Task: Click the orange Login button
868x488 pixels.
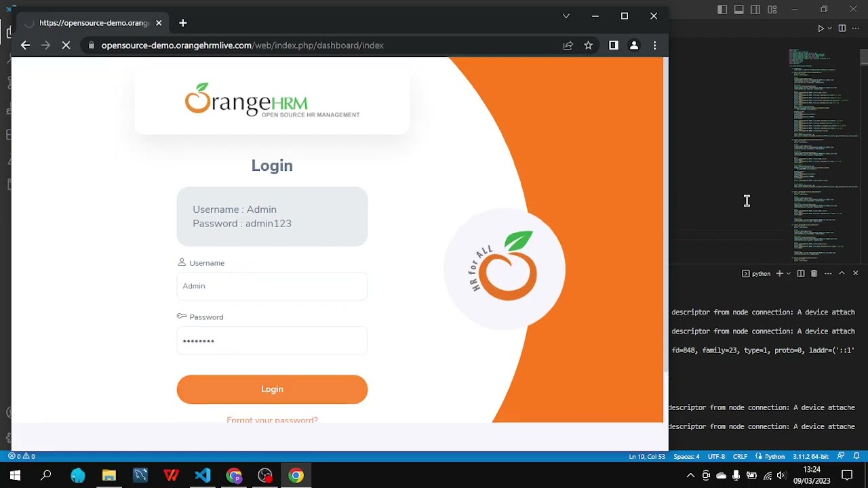Action: coord(272,389)
